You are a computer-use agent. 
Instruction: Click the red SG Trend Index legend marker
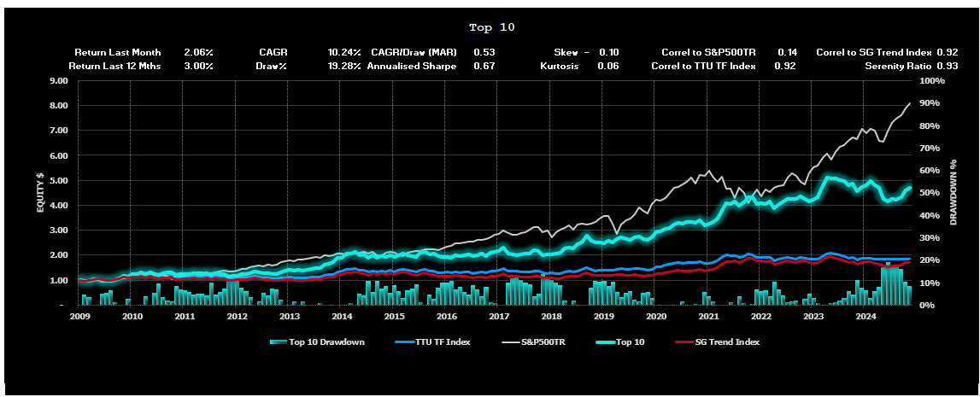(684, 342)
